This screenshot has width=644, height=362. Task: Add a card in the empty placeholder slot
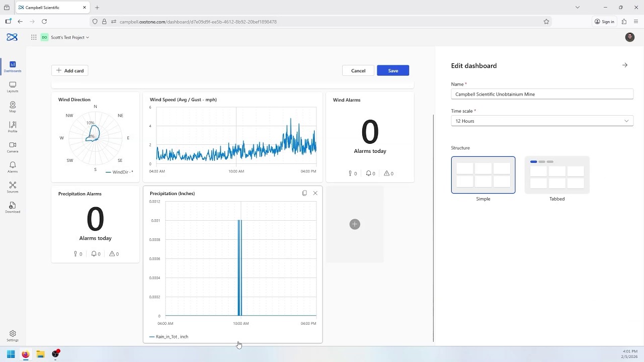click(355, 224)
